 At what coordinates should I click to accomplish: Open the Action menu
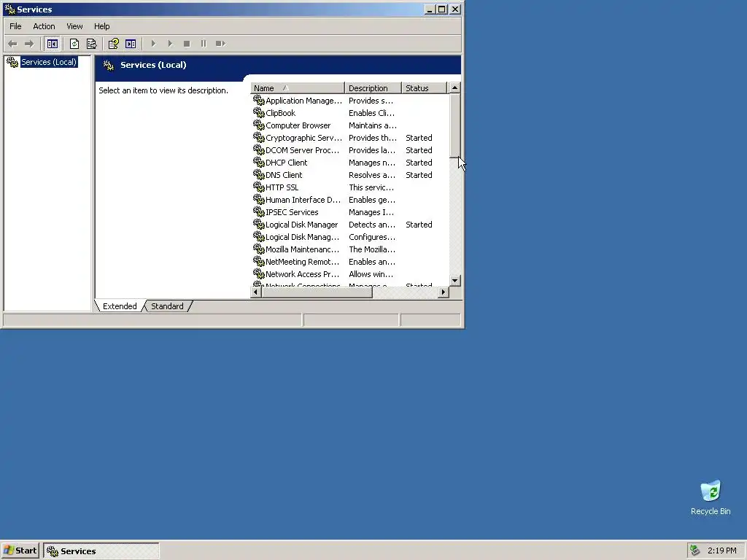[44, 26]
